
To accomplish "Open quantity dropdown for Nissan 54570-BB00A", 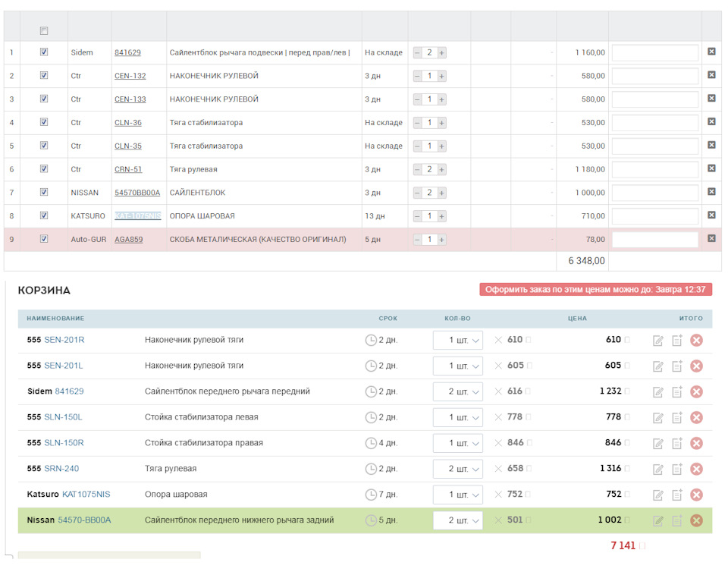I will click(x=458, y=520).
